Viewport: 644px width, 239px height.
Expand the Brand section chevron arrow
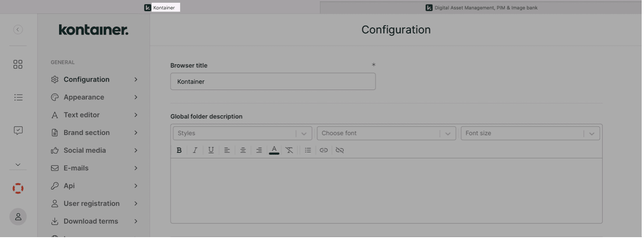pos(136,133)
